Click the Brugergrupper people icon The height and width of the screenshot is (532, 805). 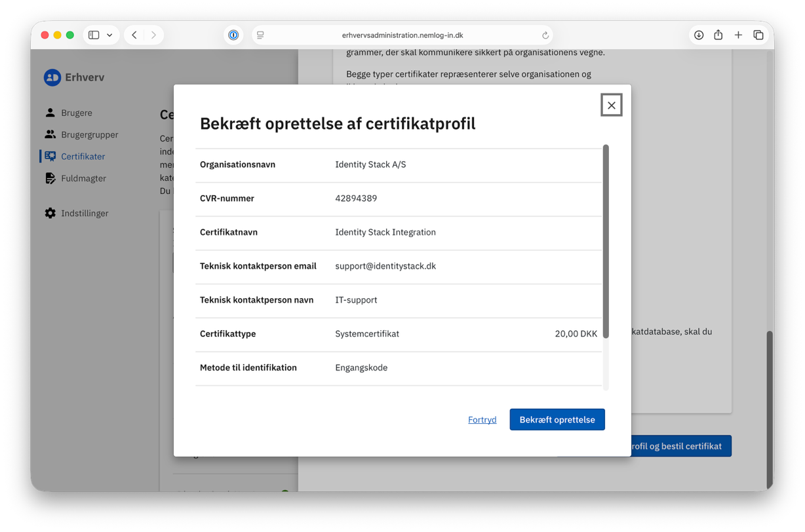(50, 134)
